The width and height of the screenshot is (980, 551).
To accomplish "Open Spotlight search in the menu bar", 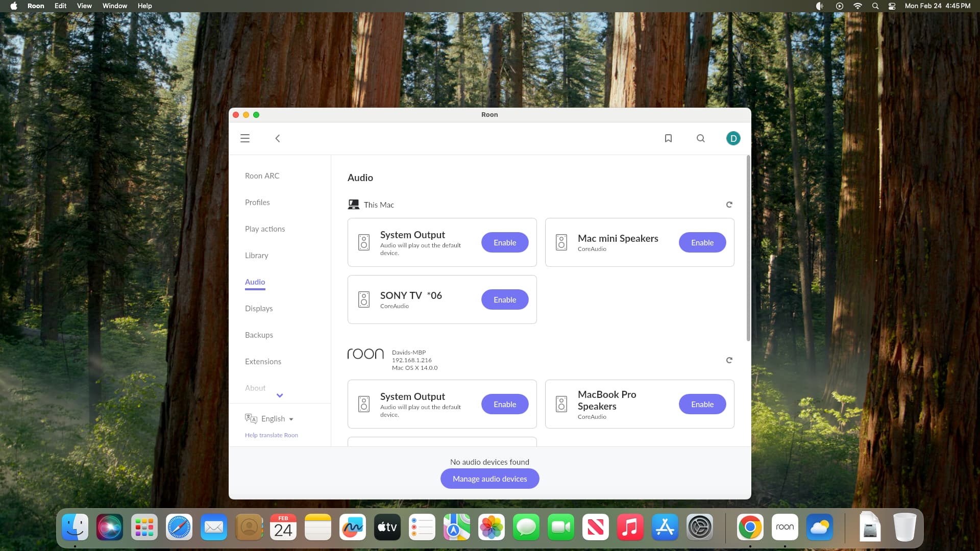I will pyautogui.click(x=875, y=6).
